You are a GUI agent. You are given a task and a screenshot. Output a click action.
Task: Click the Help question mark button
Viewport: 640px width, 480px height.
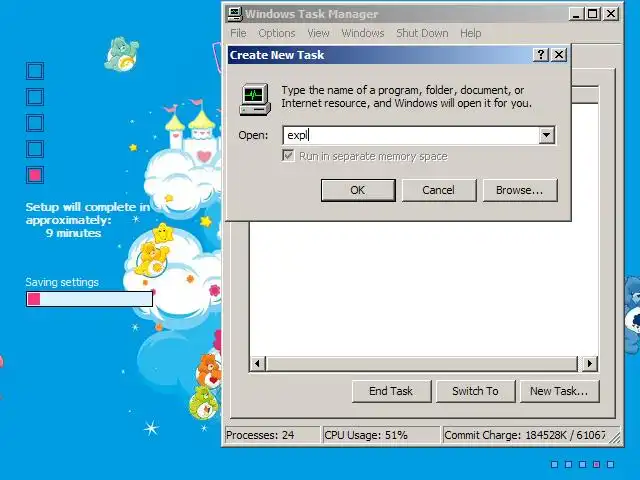point(541,55)
